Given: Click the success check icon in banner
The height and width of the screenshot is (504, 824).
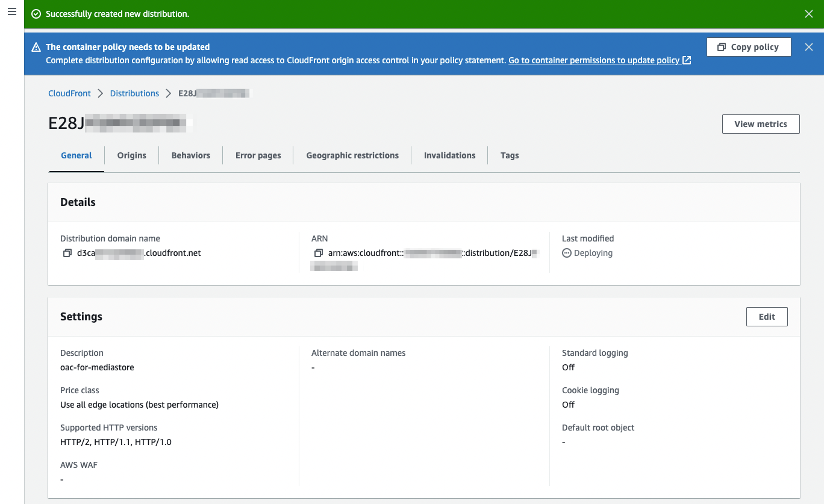Looking at the screenshot, I should pos(36,14).
